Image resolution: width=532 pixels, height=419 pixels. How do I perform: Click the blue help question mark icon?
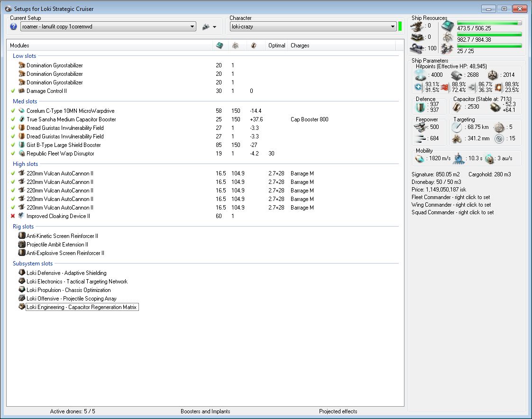tap(13, 27)
